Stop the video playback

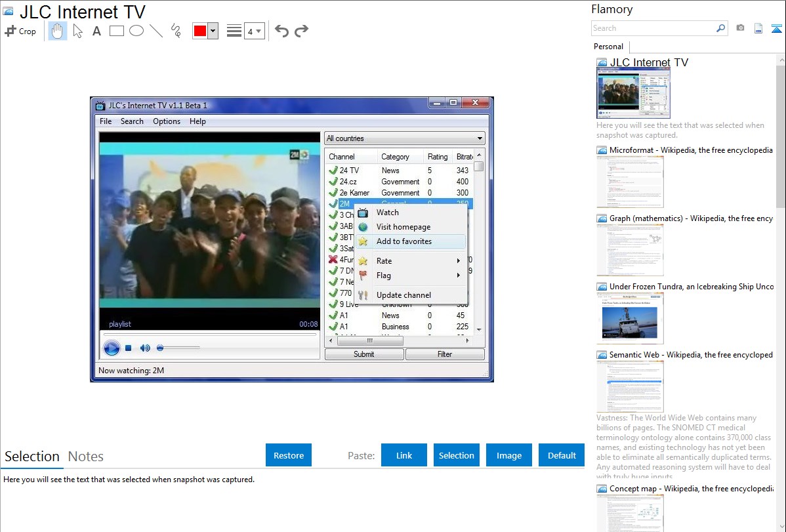pyautogui.click(x=129, y=348)
